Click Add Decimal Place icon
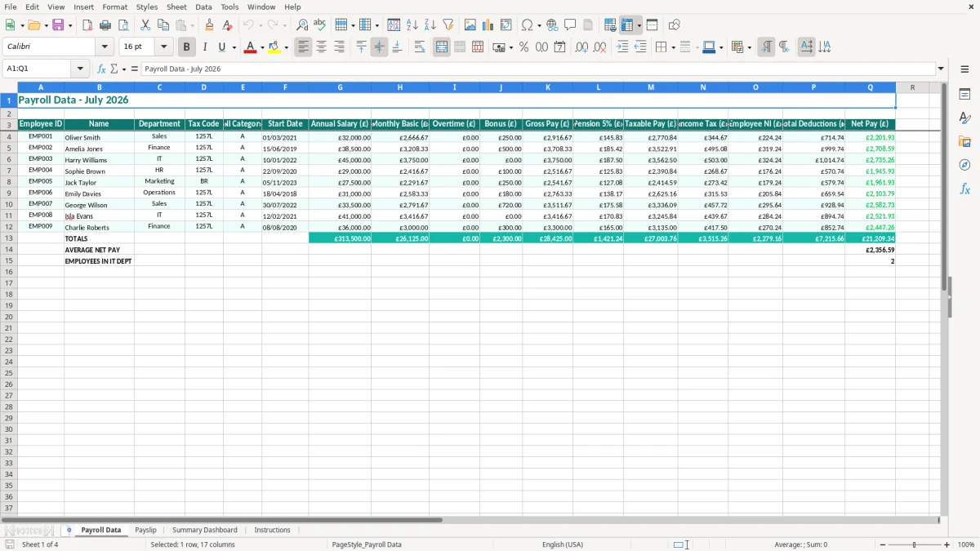Viewport: 980px width, 551px height. 581,47
